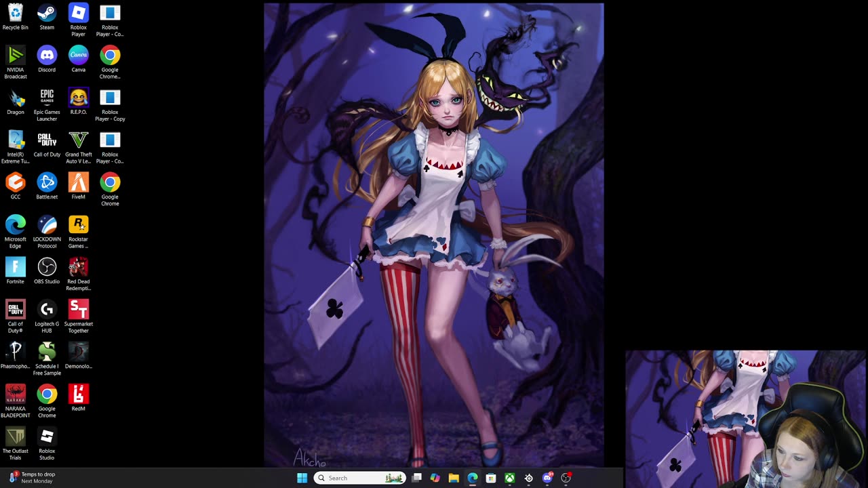868x488 pixels.
Task: Select the Roblox Player desktop shortcut
Action: [79, 20]
